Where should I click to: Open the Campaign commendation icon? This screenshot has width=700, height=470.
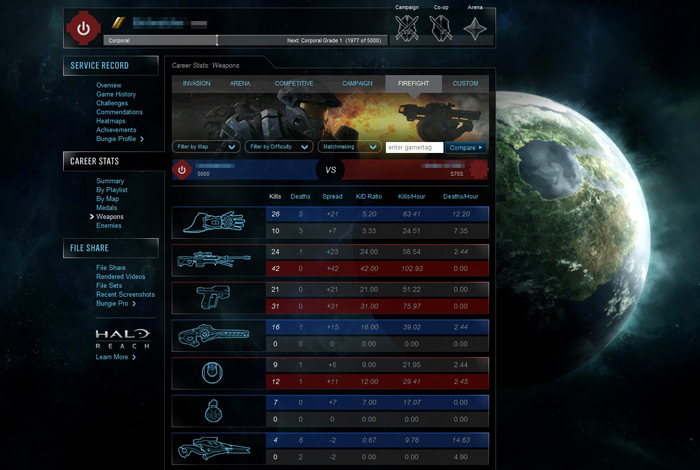click(x=405, y=28)
